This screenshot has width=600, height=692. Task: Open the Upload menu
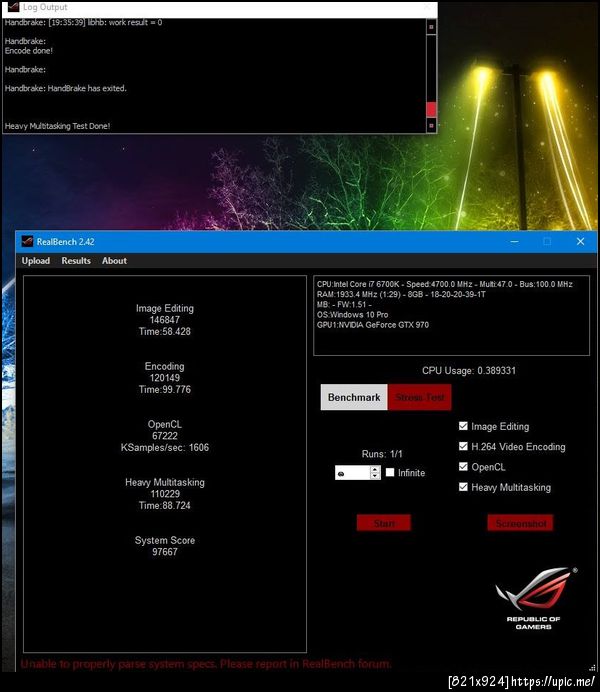36,261
